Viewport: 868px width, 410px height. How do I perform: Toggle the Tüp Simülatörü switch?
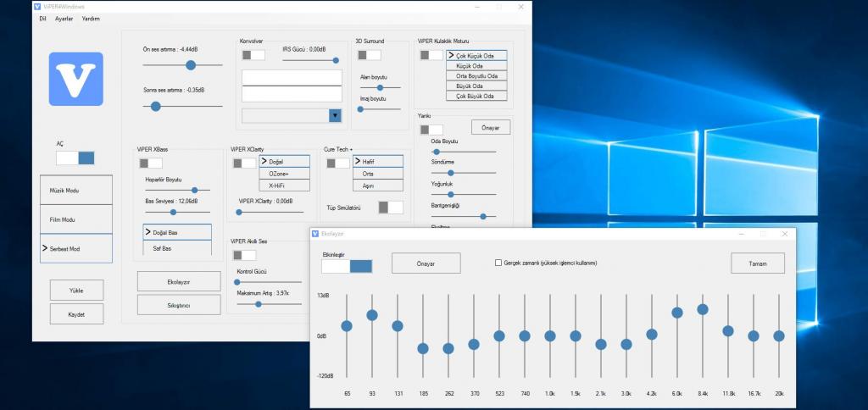tap(391, 208)
